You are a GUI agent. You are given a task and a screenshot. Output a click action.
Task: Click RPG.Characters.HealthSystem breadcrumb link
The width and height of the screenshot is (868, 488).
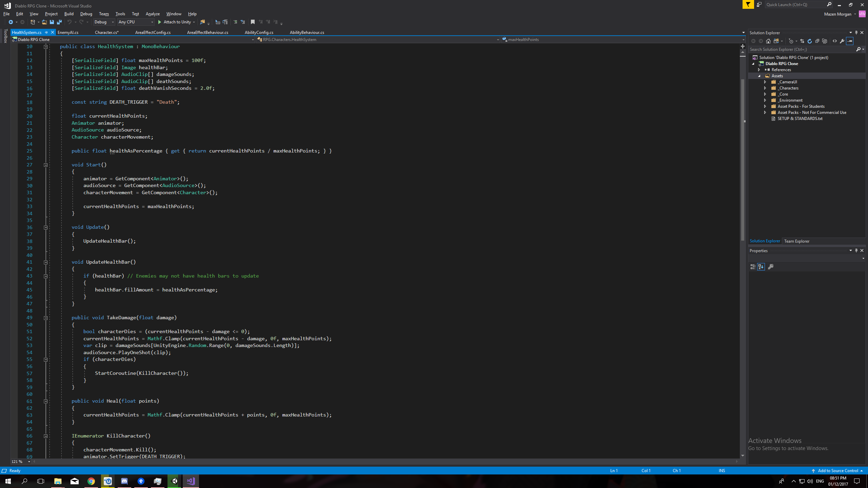tap(290, 39)
